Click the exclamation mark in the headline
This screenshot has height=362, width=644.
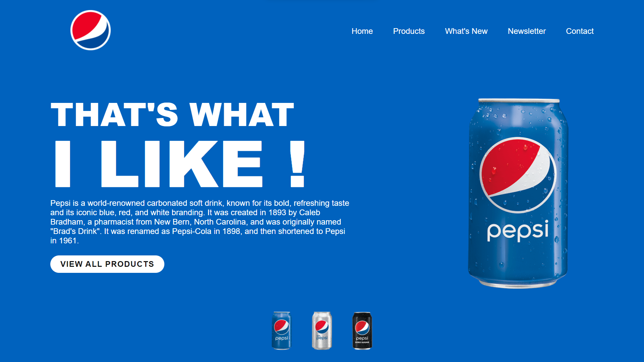(x=298, y=164)
